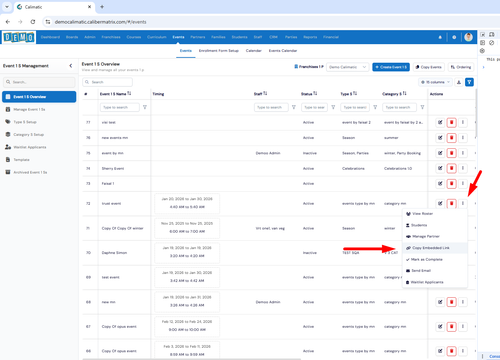This screenshot has height=360, width=500.
Task: Click the three-dot menu of 'trust event' row
Action: point(463,203)
